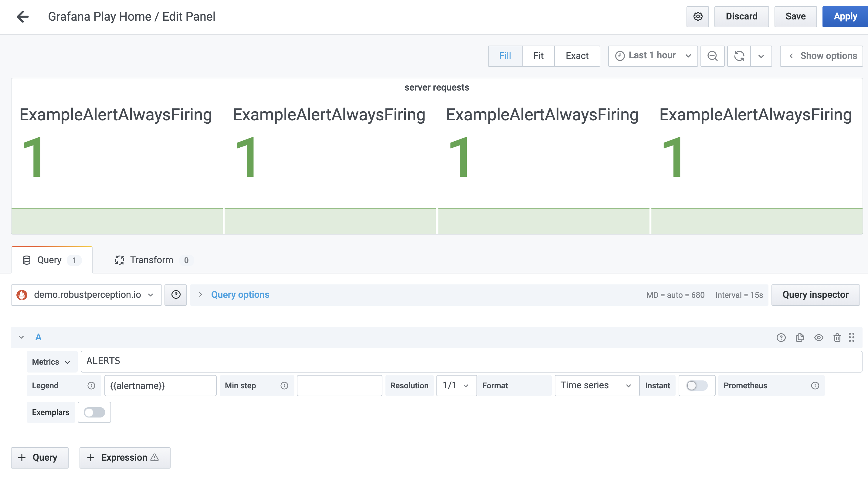
Task: Click the back arrow icon
Action: point(22,16)
